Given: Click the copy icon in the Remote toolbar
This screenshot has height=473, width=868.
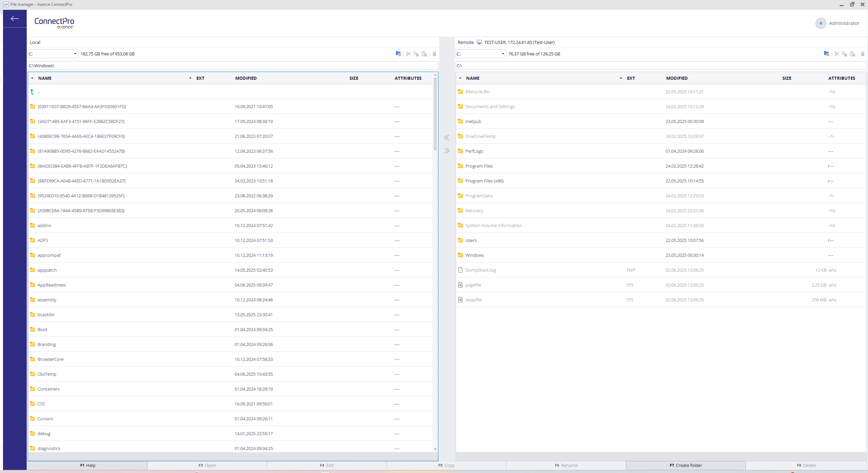Looking at the screenshot, I should [x=844, y=54].
